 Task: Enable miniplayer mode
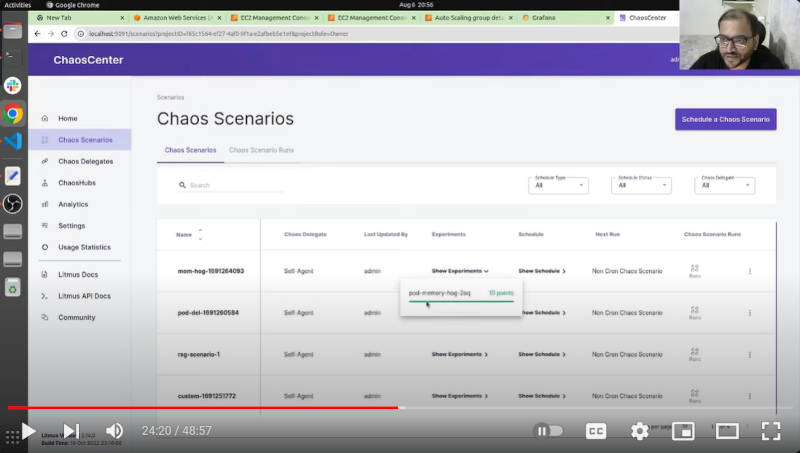click(x=683, y=431)
